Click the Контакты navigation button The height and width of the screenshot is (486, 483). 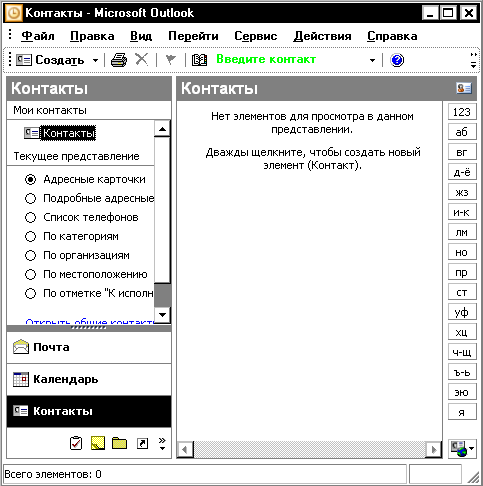(x=89, y=411)
